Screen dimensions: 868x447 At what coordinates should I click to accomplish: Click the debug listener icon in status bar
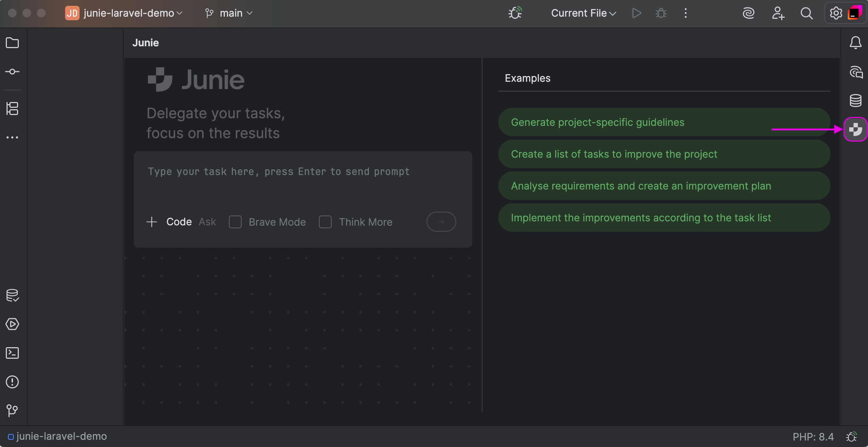pyautogui.click(x=852, y=437)
